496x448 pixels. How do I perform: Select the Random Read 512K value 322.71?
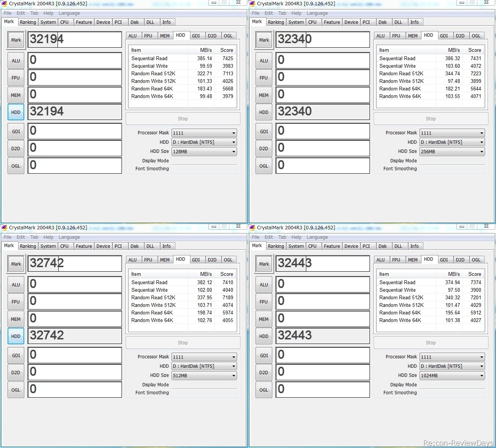[204, 74]
